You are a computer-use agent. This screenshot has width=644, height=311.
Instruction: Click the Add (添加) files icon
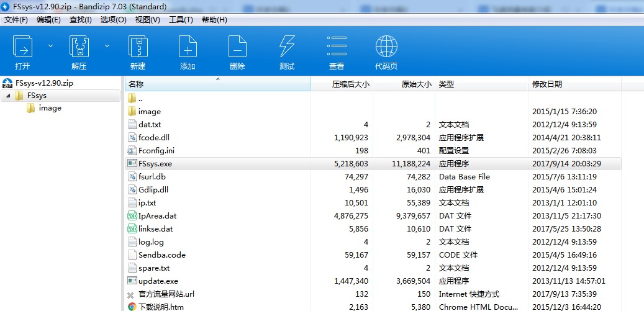pyautogui.click(x=188, y=47)
